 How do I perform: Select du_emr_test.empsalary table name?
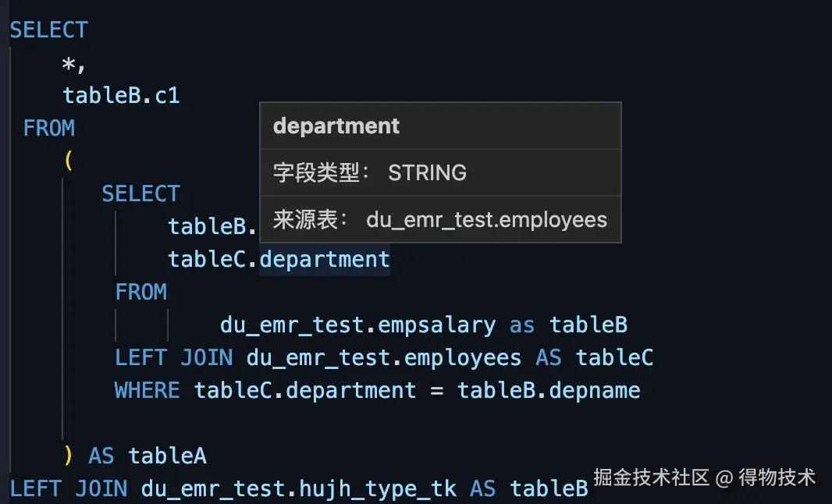coord(358,324)
